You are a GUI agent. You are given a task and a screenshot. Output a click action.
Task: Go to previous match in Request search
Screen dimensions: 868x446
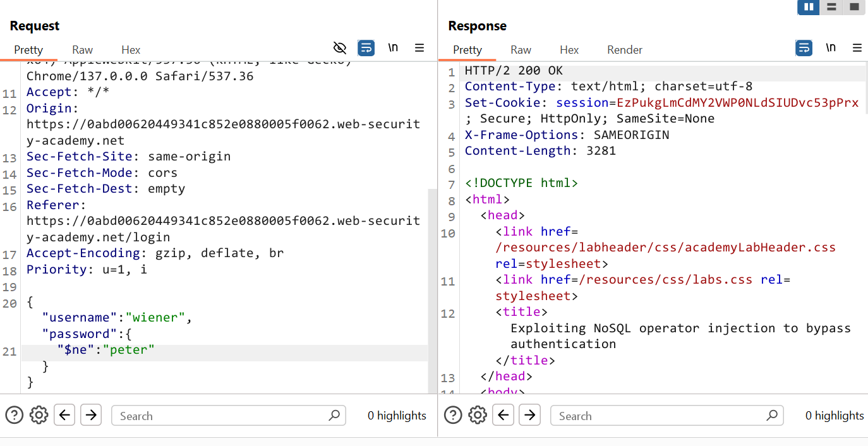pyautogui.click(x=64, y=415)
